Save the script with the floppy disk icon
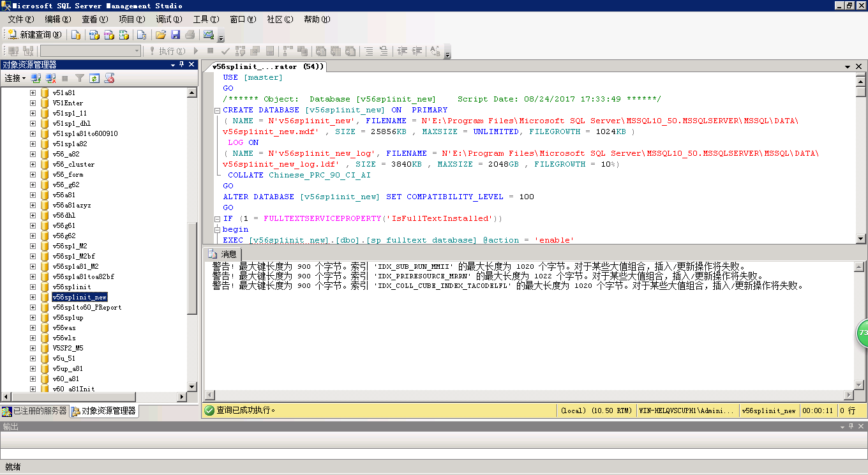Screen dimensions: 868x475 tap(175, 34)
